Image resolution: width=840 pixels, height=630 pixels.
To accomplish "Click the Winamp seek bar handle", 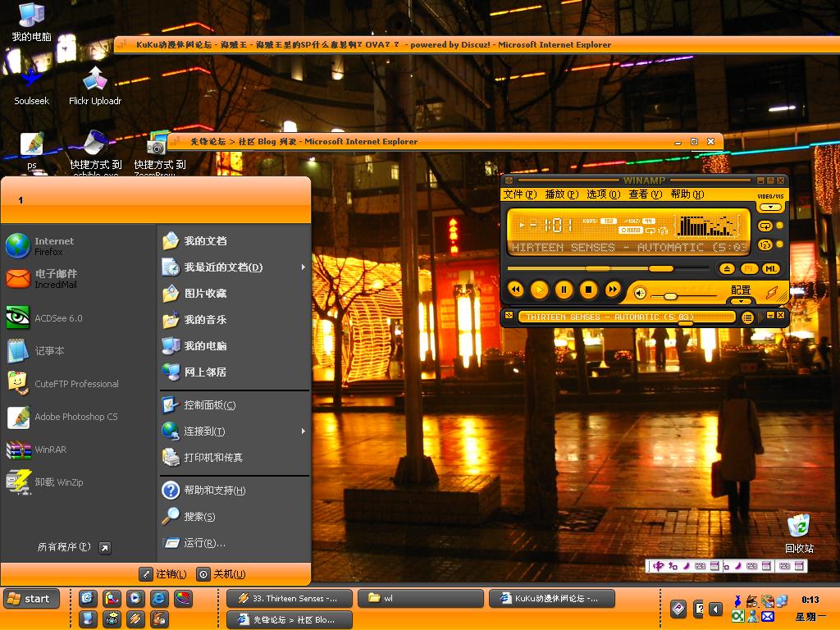I will [660, 268].
